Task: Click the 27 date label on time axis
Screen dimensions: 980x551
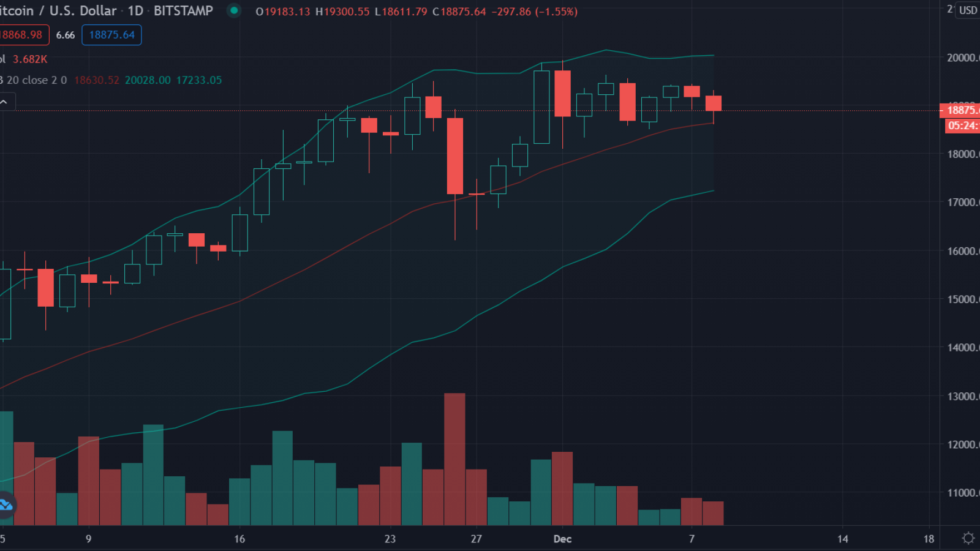Action: click(477, 539)
